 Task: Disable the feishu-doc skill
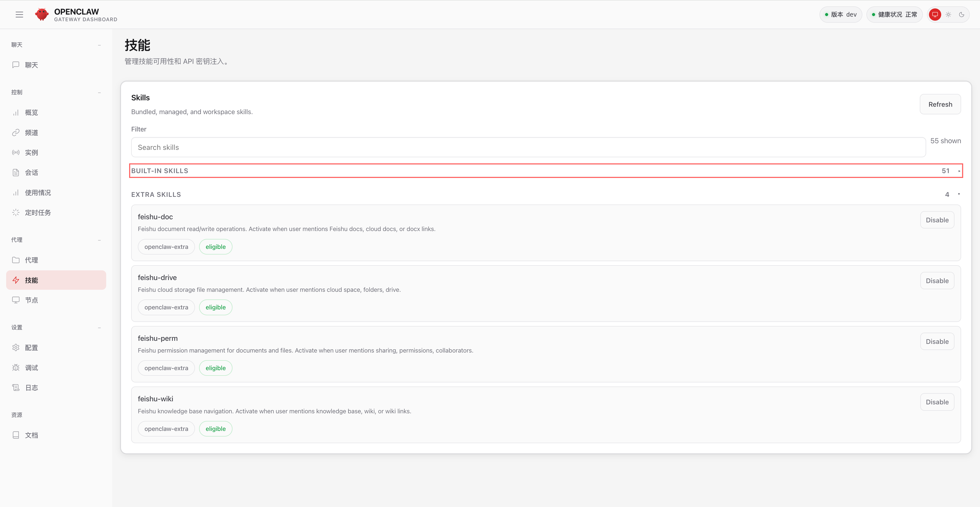point(937,220)
